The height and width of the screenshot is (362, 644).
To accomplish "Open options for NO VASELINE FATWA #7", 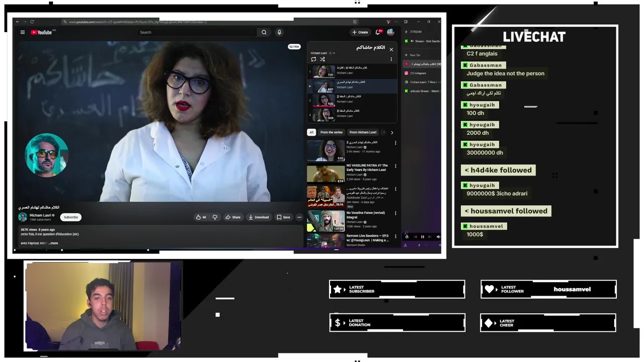I will click(x=395, y=166).
